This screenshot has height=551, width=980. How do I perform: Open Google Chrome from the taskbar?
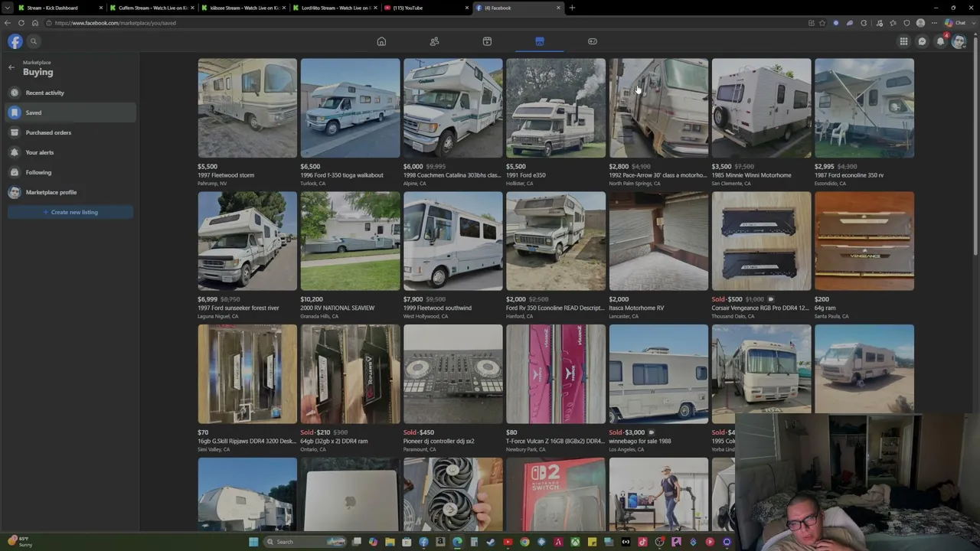tap(524, 542)
